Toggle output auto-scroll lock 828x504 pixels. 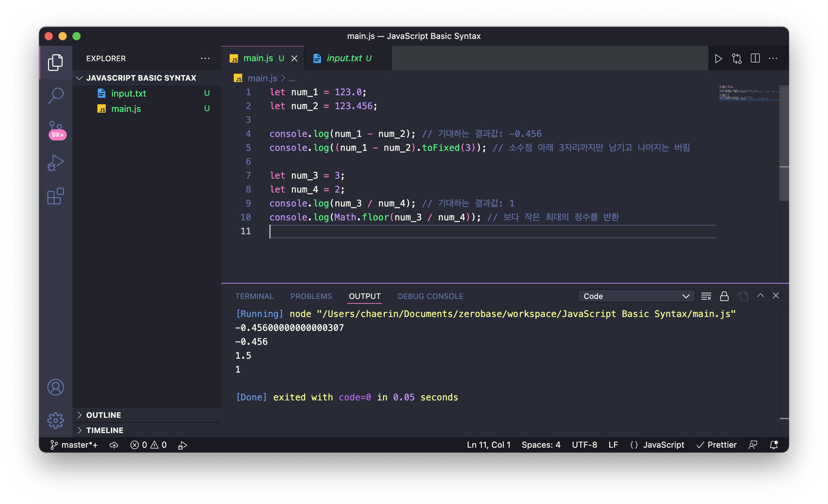[724, 296]
